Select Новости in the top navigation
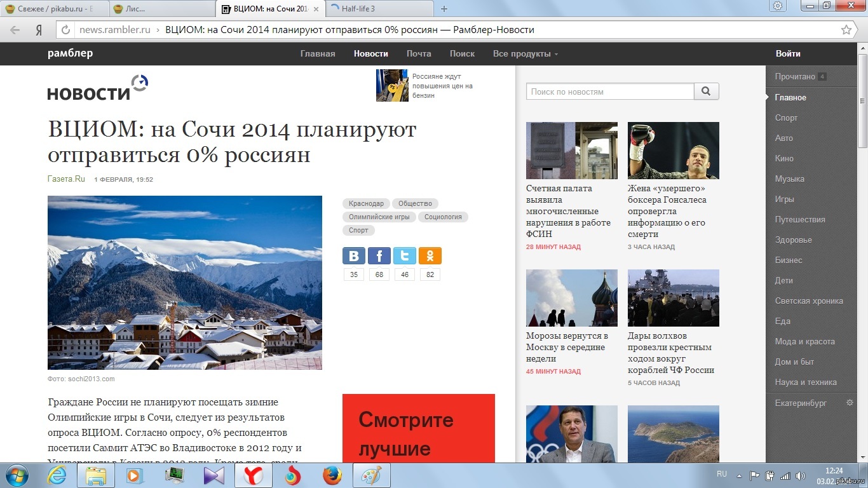The width and height of the screenshot is (868, 488). [371, 54]
